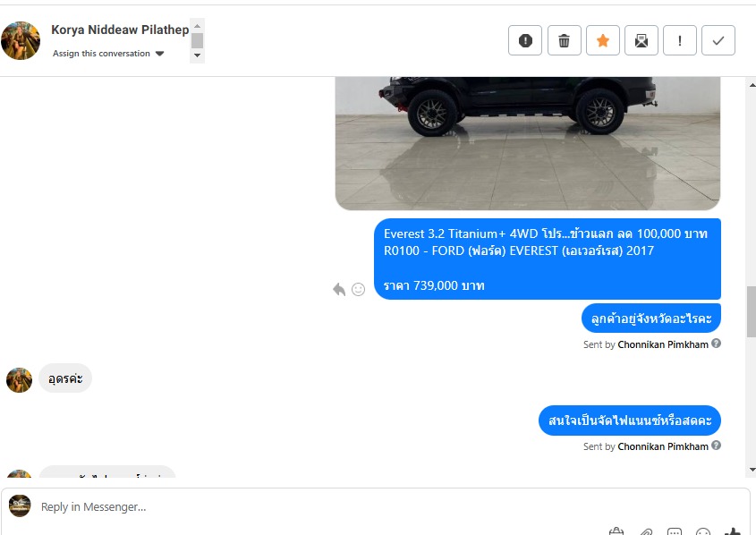Screen dimensions: 756x535
Task: Mark conversation done with checkmark button
Action: [x=718, y=40]
